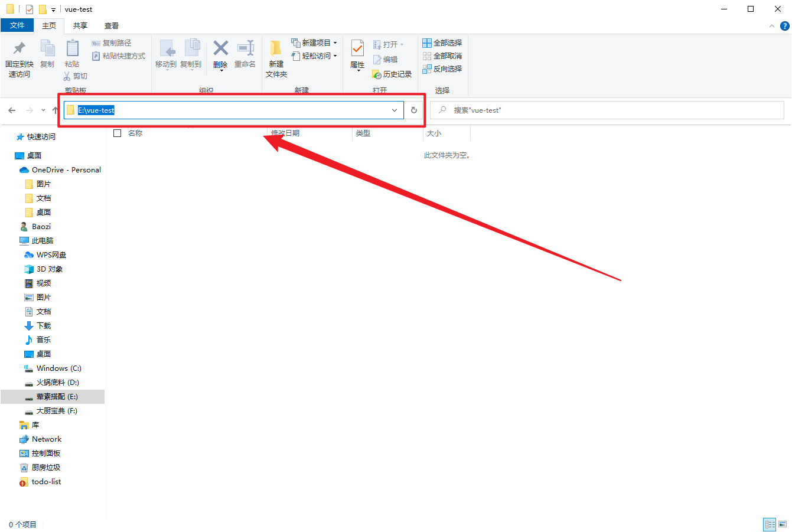Click 复制路径 in the ribbon
The width and height of the screenshot is (792, 532).
click(112, 43)
